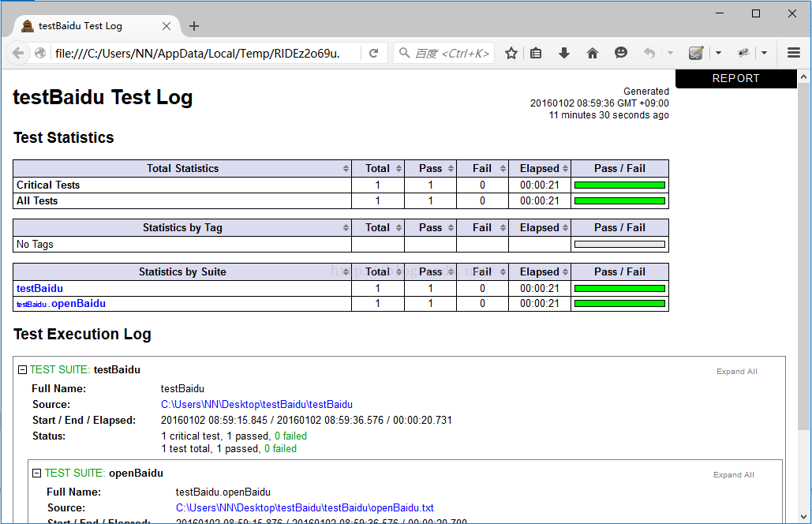This screenshot has width=812, height=524.
Task: Open dropdown next to the bug add-on icon
Action: (x=765, y=53)
